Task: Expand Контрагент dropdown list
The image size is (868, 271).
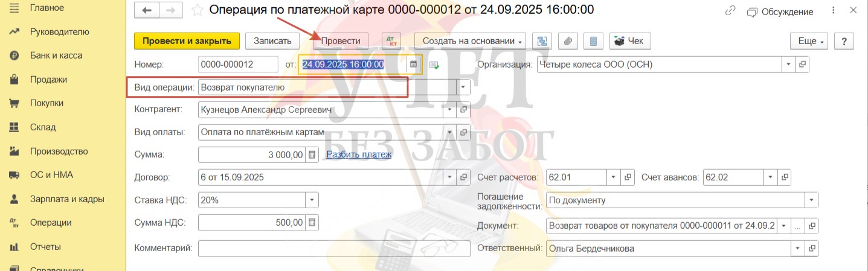Action: tap(449, 110)
